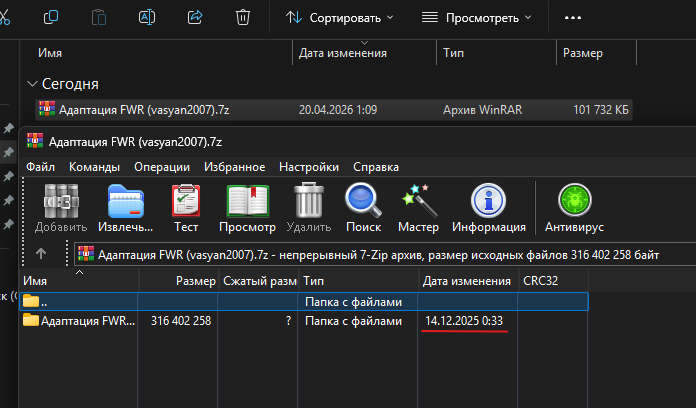The height and width of the screenshot is (408, 696).
Task: Collapse the Сегодня group in Explorer
Action: pyautogui.click(x=32, y=83)
